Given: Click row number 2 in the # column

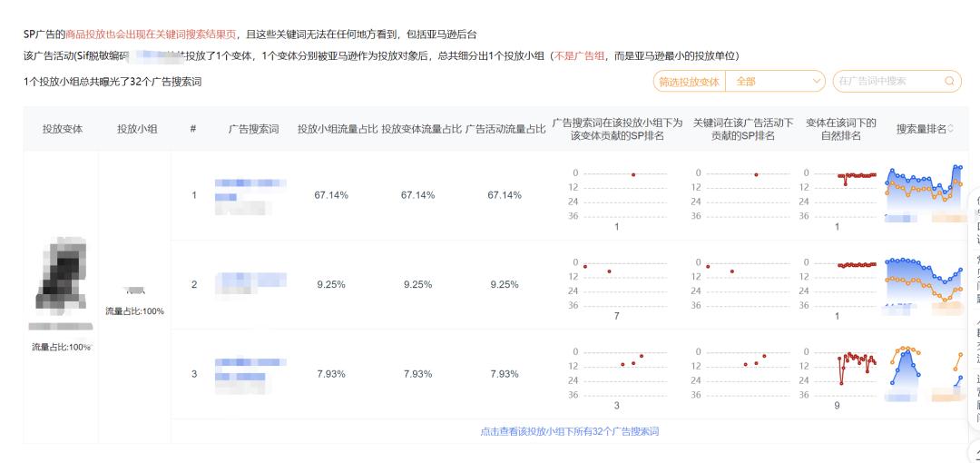Looking at the screenshot, I should pyautogui.click(x=194, y=285).
